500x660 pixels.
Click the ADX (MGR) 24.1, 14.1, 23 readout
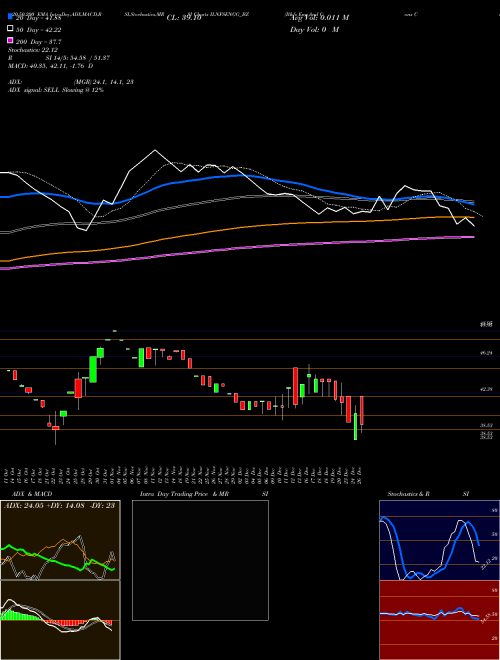[x=71, y=82]
